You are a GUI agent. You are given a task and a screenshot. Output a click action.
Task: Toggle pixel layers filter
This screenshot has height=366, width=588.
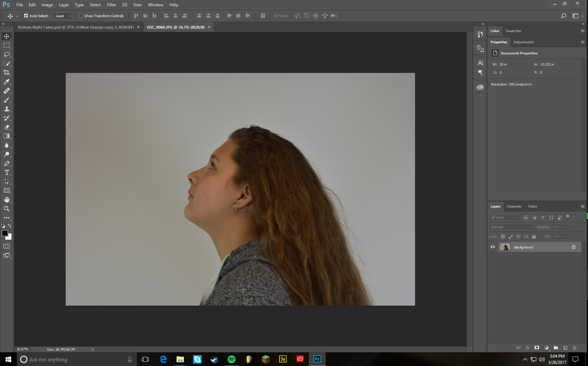pyautogui.click(x=526, y=217)
